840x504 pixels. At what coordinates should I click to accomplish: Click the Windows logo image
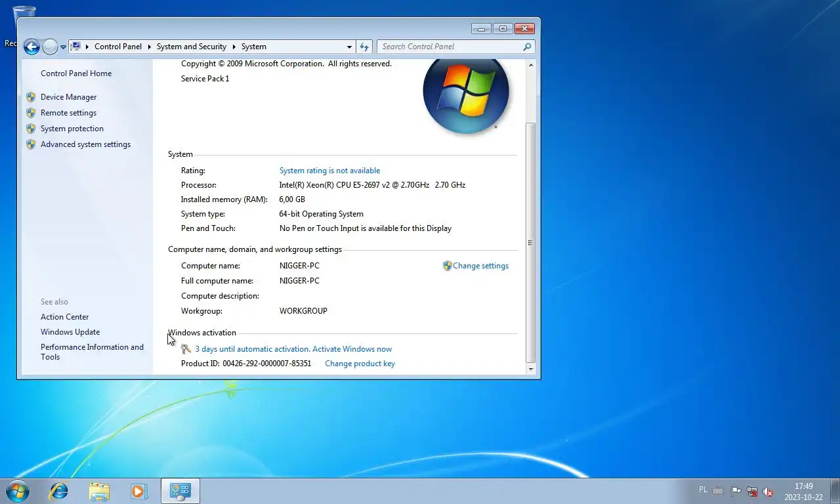click(466, 96)
